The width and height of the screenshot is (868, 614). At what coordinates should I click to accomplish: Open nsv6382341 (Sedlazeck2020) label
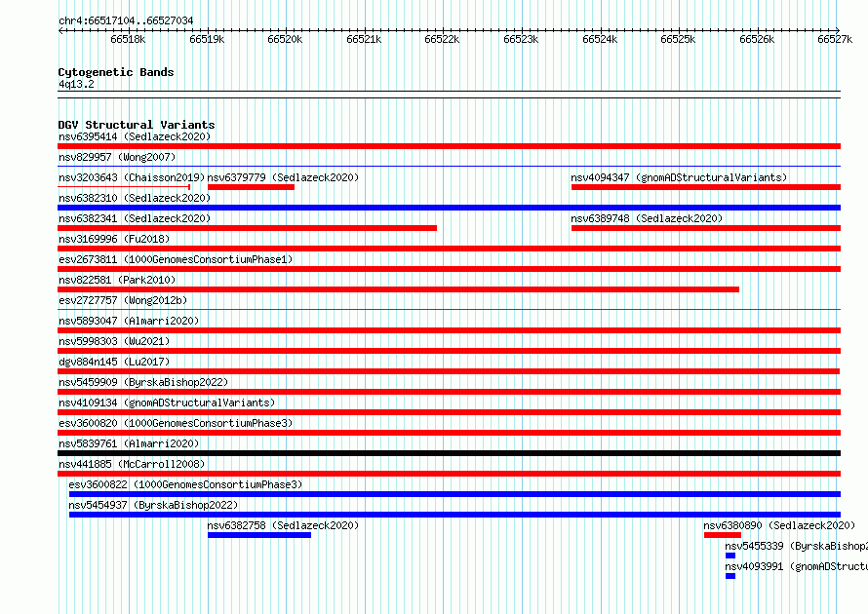(135, 218)
